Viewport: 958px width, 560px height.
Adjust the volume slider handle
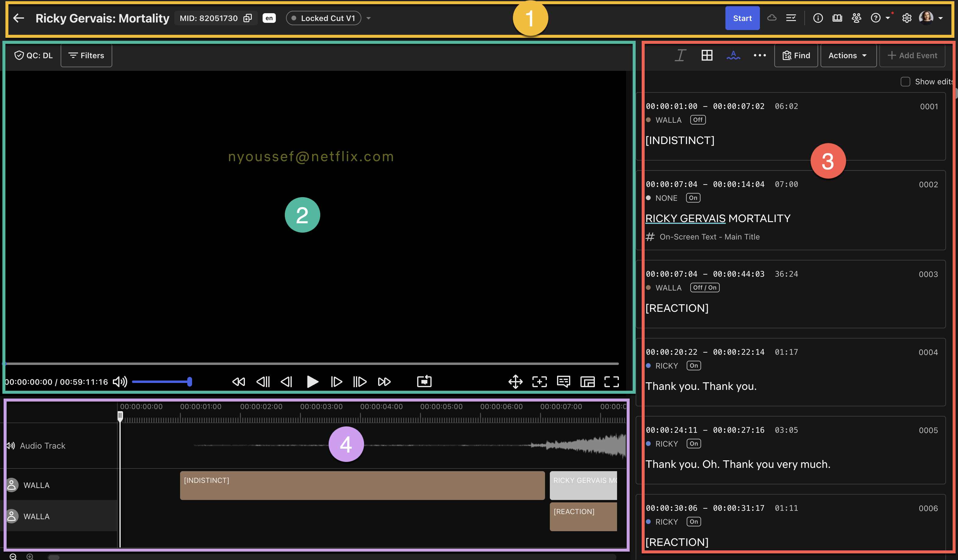pyautogui.click(x=189, y=381)
